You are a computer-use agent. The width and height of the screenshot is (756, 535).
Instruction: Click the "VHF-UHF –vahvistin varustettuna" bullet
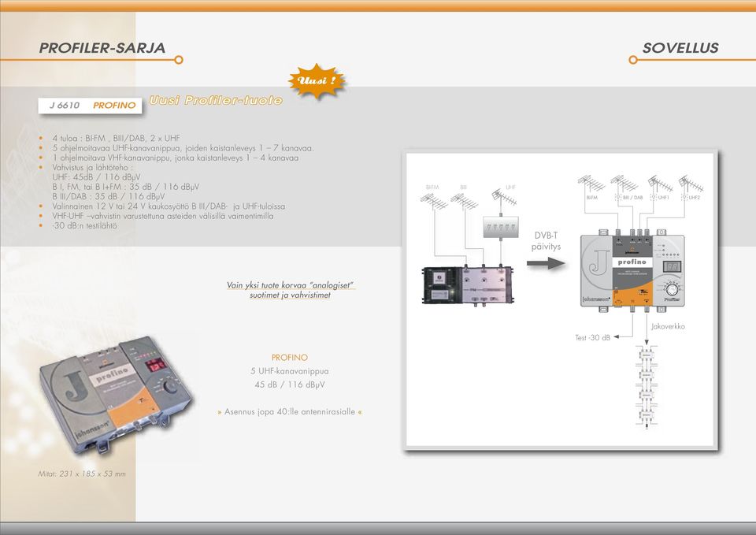tap(163, 216)
